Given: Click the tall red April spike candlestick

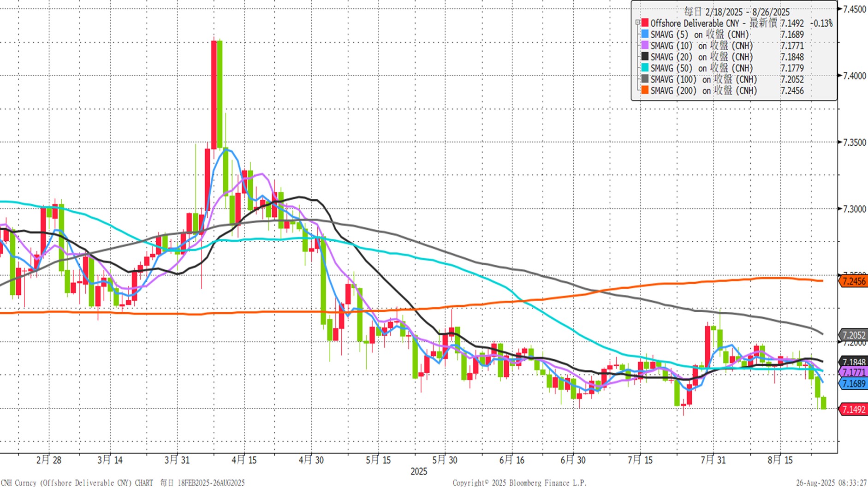Looking at the screenshot, I should coord(214,95).
